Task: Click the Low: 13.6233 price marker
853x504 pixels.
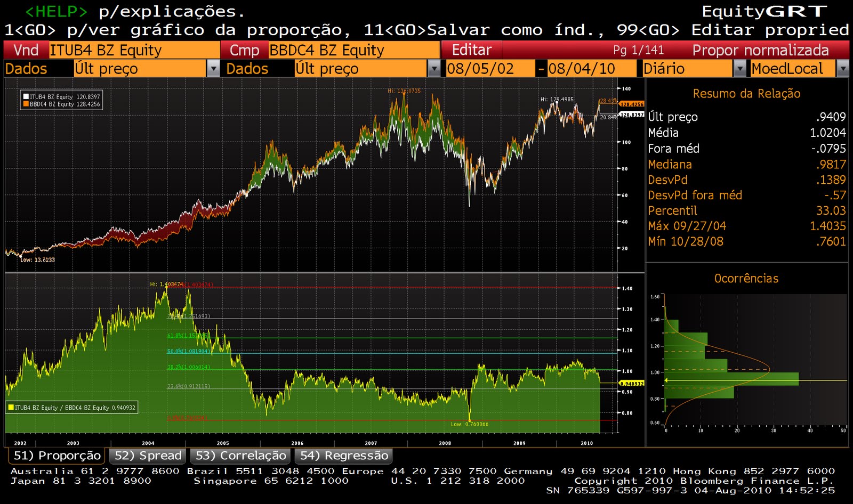Action: click(37, 260)
